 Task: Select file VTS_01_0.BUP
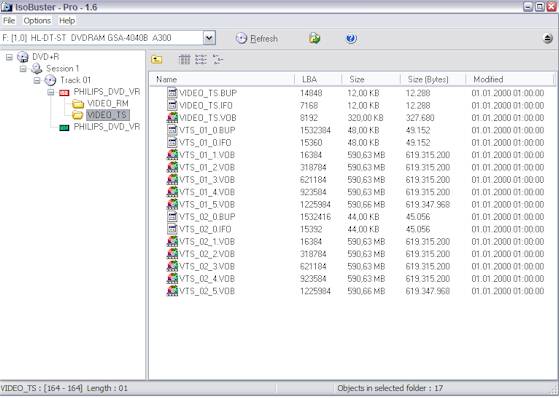point(207,130)
